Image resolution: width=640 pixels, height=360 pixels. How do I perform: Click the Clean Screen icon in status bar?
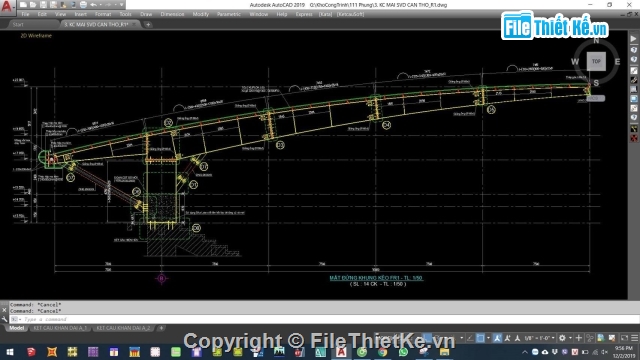point(624,338)
